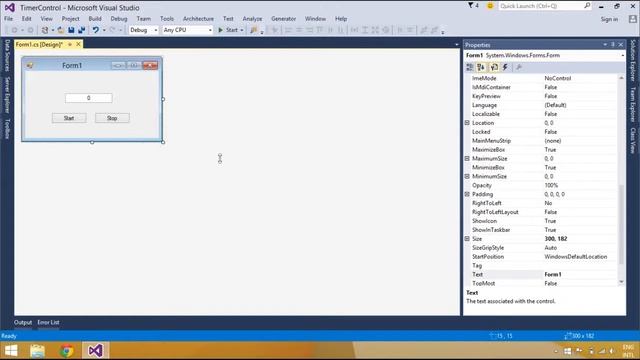Click the Open File folder icon

(60, 30)
